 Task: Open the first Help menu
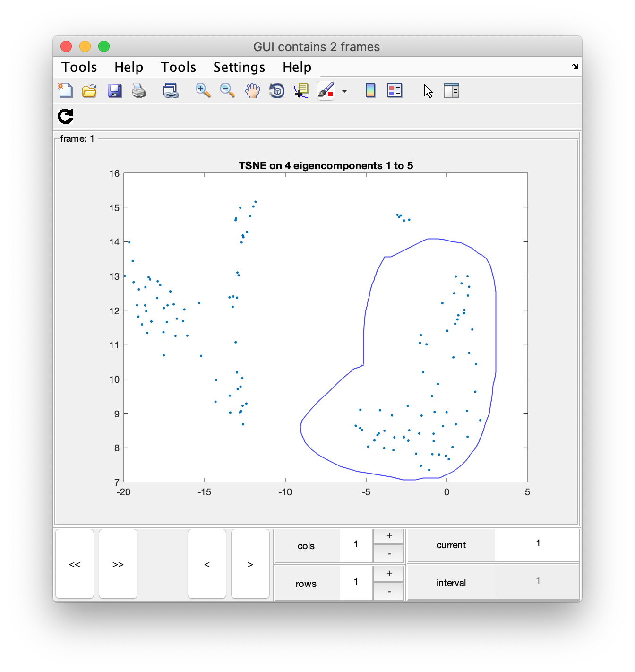point(129,67)
